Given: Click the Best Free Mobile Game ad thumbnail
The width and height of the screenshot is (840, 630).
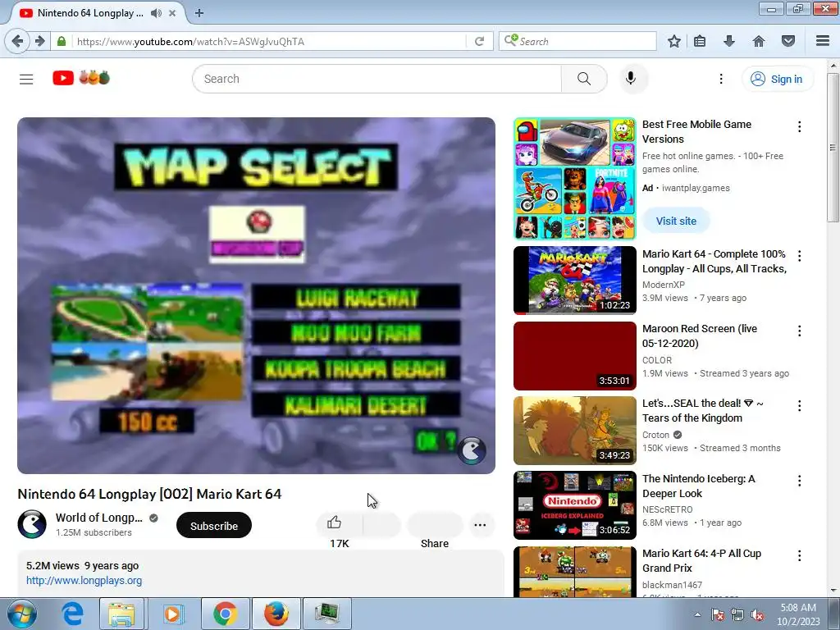Looking at the screenshot, I should click(575, 178).
